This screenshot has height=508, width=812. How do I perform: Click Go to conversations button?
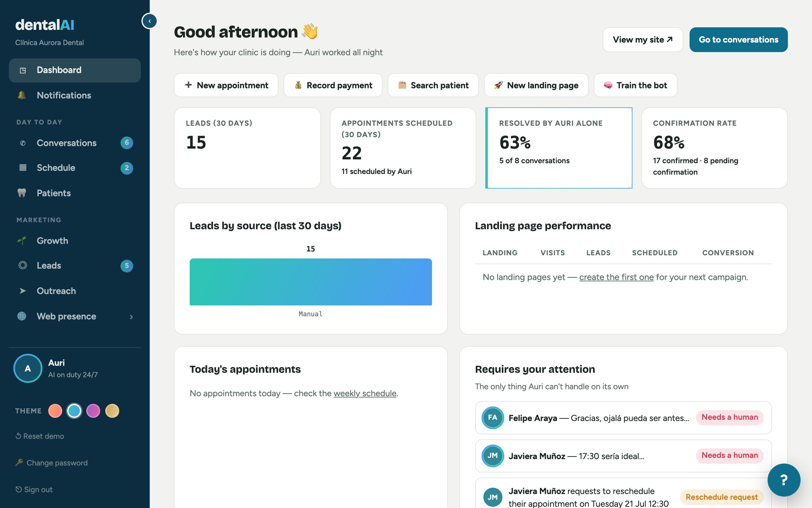[x=738, y=40]
